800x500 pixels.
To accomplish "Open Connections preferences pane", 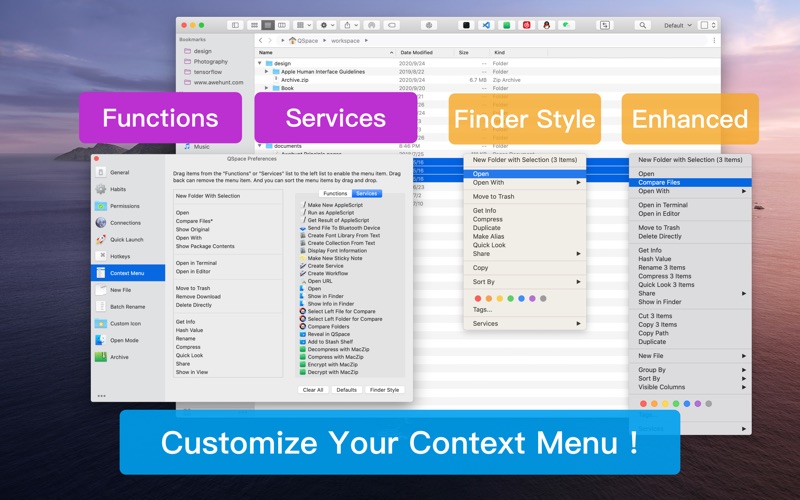I will 128,223.
